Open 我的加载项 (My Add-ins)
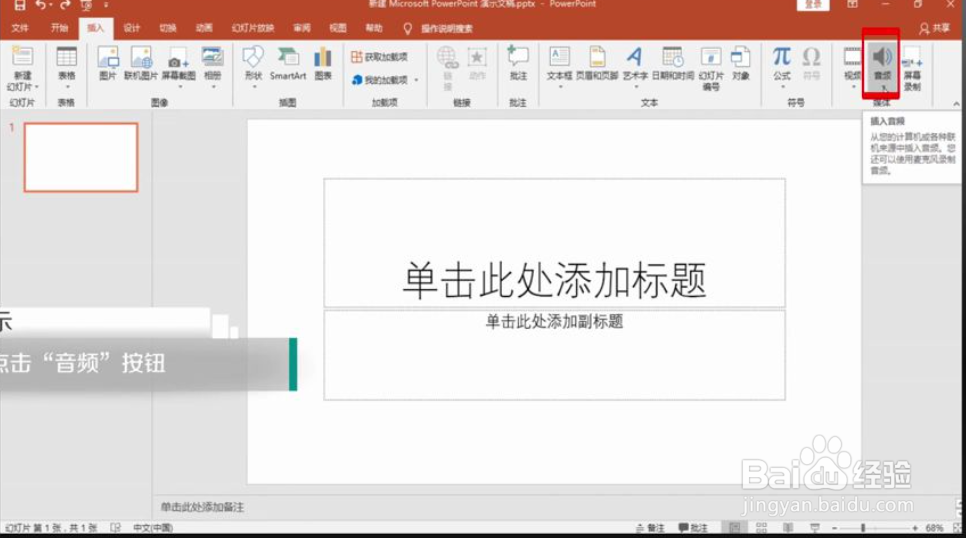The width and height of the screenshot is (966, 538). (x=380, y=80)
